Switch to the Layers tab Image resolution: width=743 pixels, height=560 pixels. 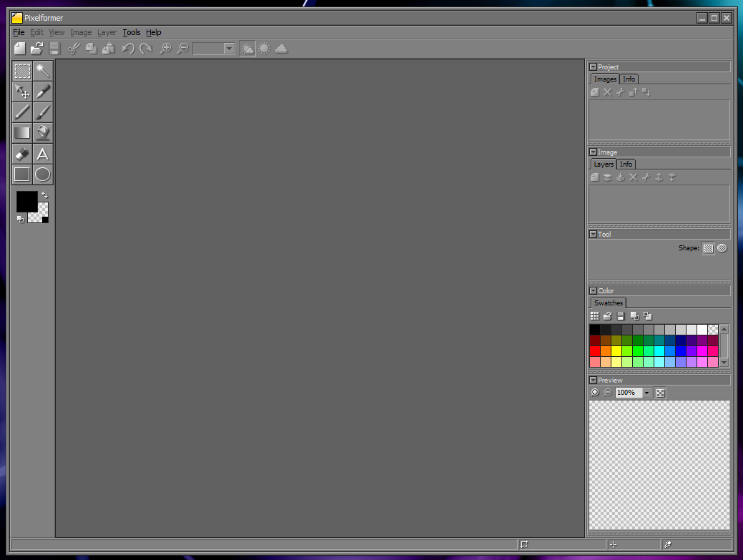(604, 164)
